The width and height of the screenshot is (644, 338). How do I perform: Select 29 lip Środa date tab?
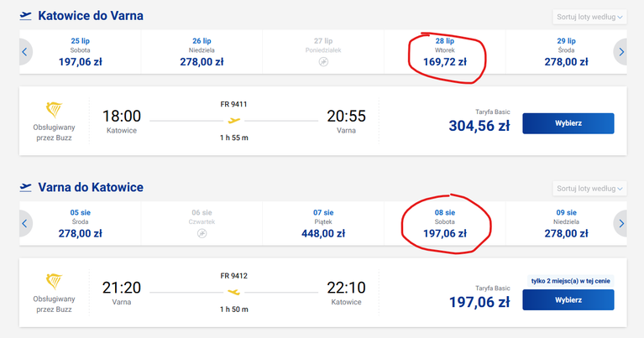[566, 52]
